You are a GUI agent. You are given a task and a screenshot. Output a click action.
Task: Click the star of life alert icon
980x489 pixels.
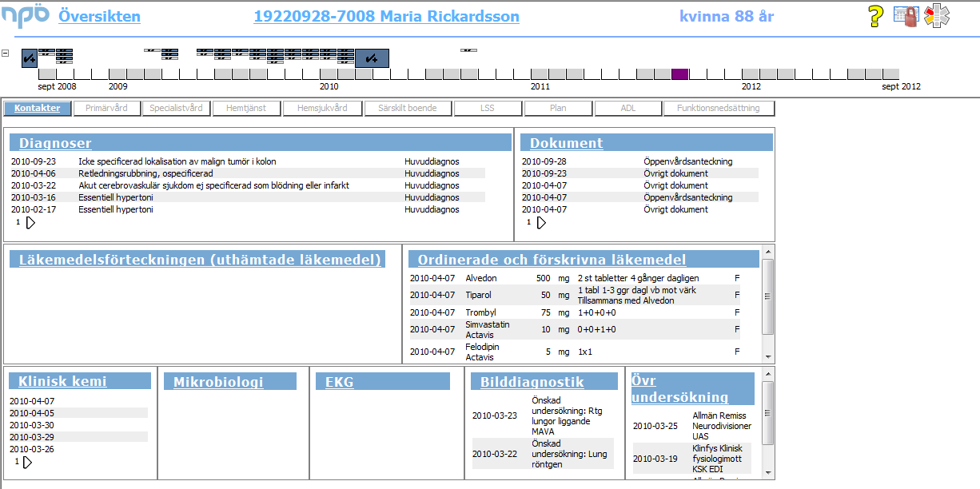tap(936, 17)
